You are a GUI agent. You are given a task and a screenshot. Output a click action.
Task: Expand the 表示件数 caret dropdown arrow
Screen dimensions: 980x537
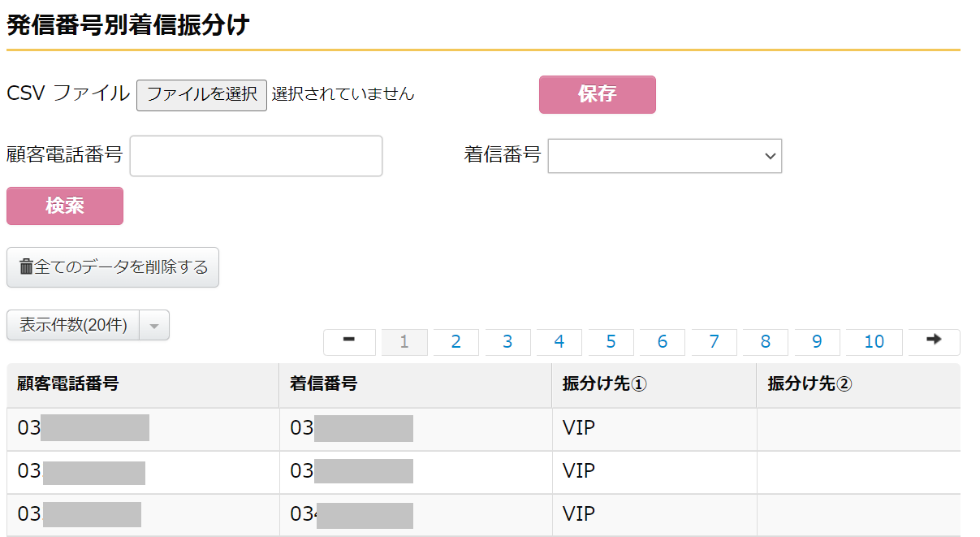154,325
